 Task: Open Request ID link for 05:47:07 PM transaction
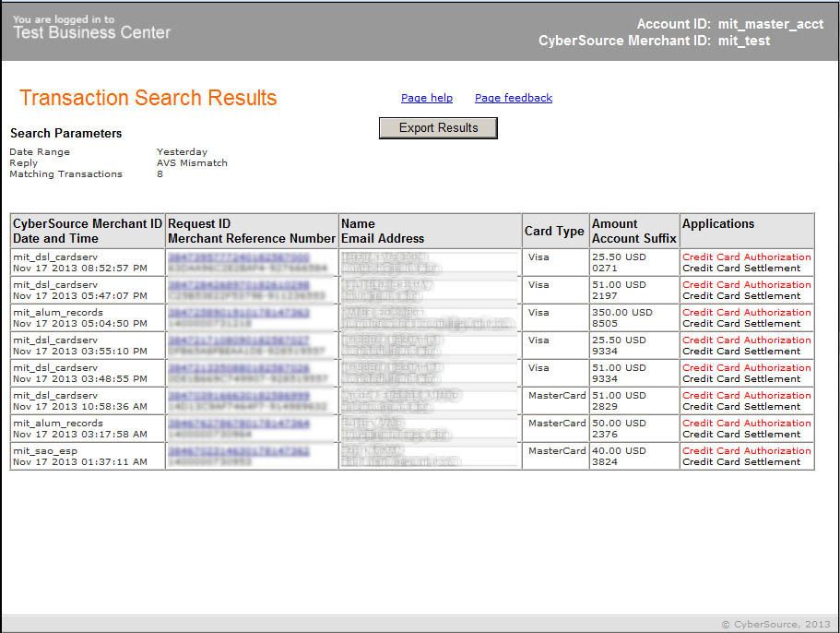(x=239, y=285)
